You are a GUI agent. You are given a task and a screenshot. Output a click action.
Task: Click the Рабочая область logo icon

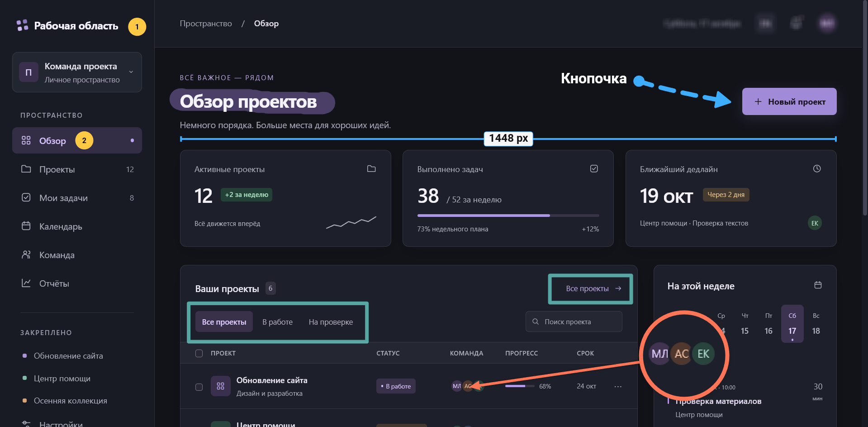[22, 25]
